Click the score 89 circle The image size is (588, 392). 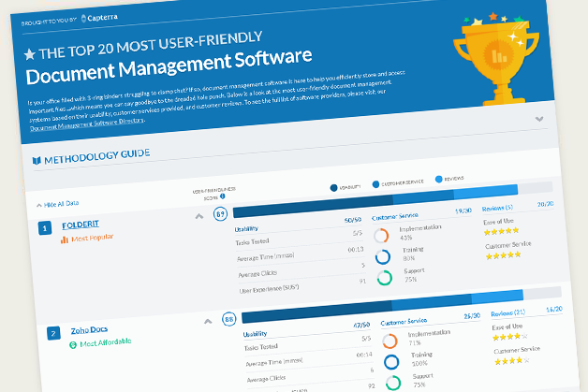click(221, 214)
